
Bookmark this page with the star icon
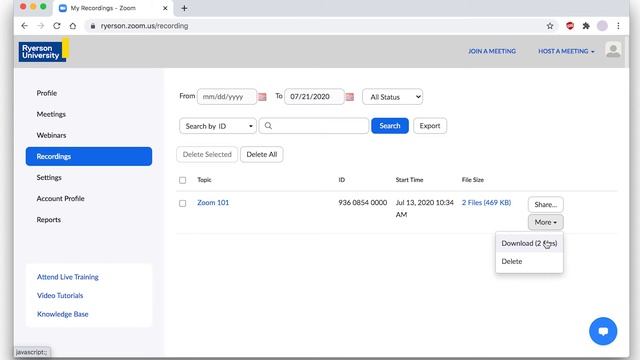tap(550, 26)
